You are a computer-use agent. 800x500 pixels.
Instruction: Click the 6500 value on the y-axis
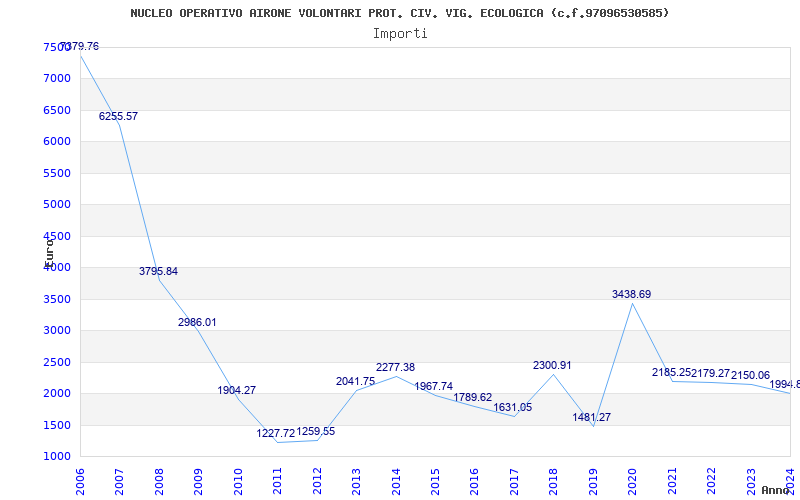click(x=57, y=110)
